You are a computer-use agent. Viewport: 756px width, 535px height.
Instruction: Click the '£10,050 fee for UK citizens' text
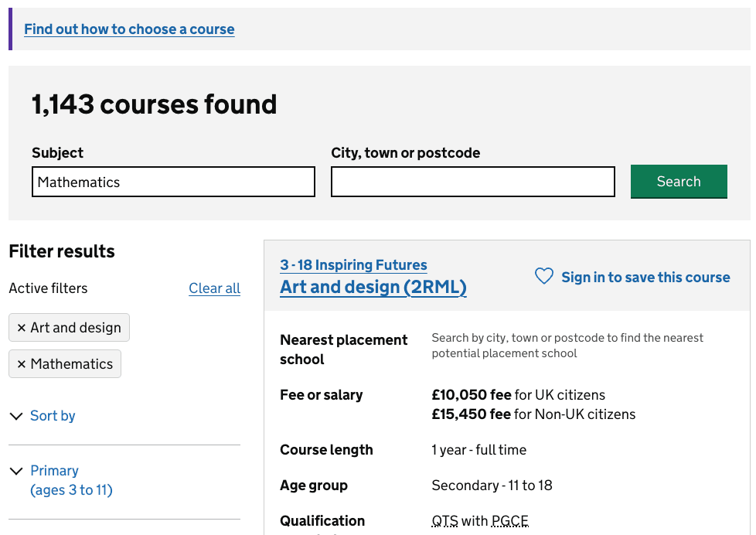(x=519, y=394)
